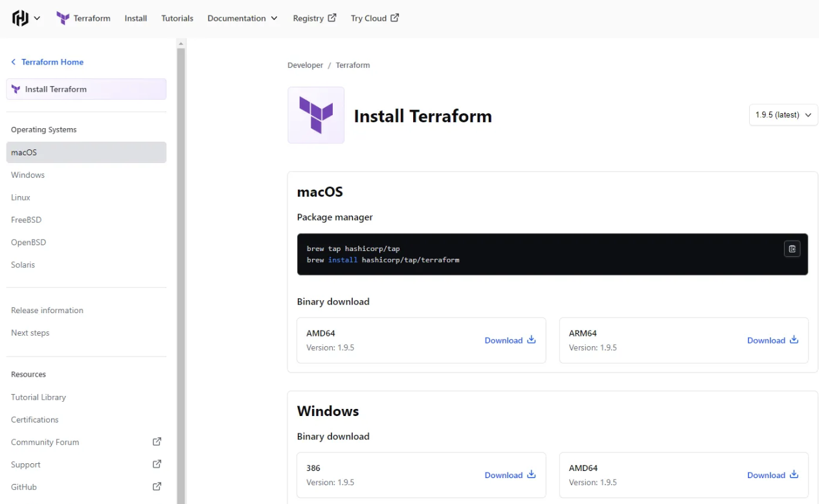Click the Try Cloud external-link icon
The image size is (819, 504).
tap(395, 17)
